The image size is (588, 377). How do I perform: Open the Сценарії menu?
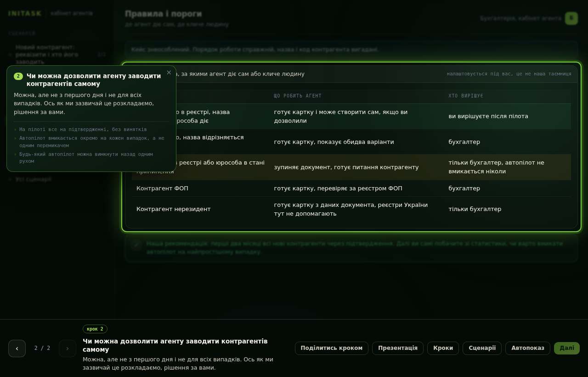tap(482, 348)
